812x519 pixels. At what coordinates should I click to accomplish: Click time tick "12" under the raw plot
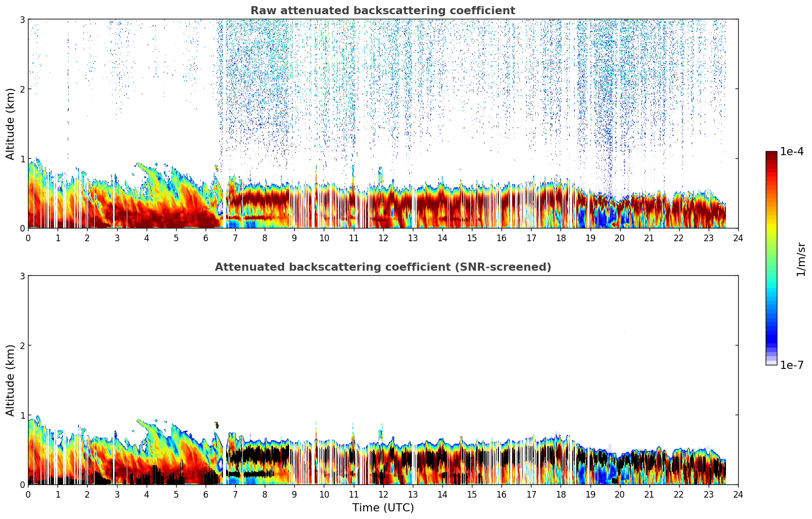click(x=383, y=238)
